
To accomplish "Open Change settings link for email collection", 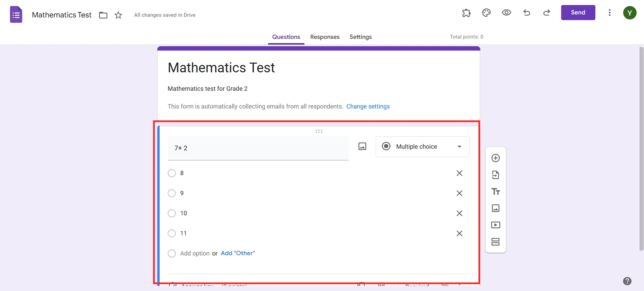I will pos(368,106).
